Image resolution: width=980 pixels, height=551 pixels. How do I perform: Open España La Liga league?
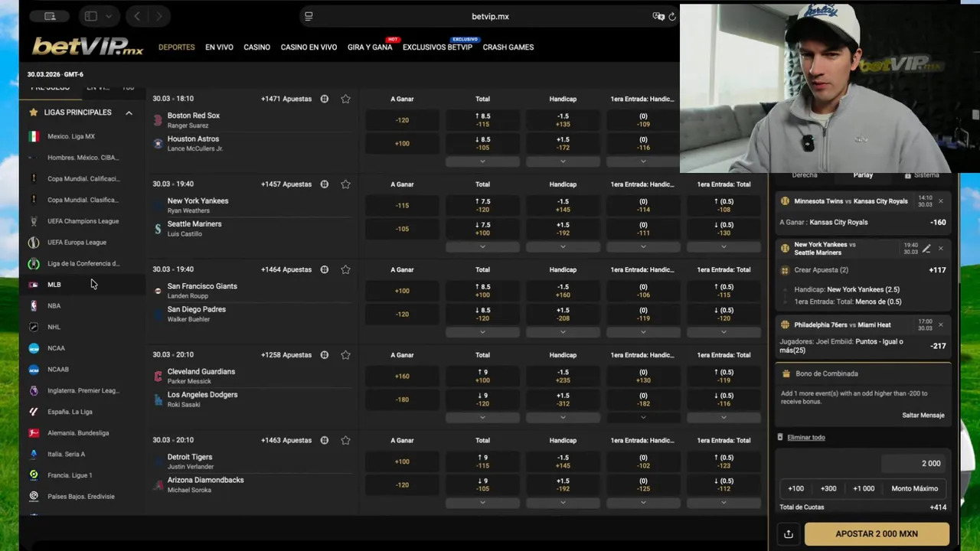70,412
